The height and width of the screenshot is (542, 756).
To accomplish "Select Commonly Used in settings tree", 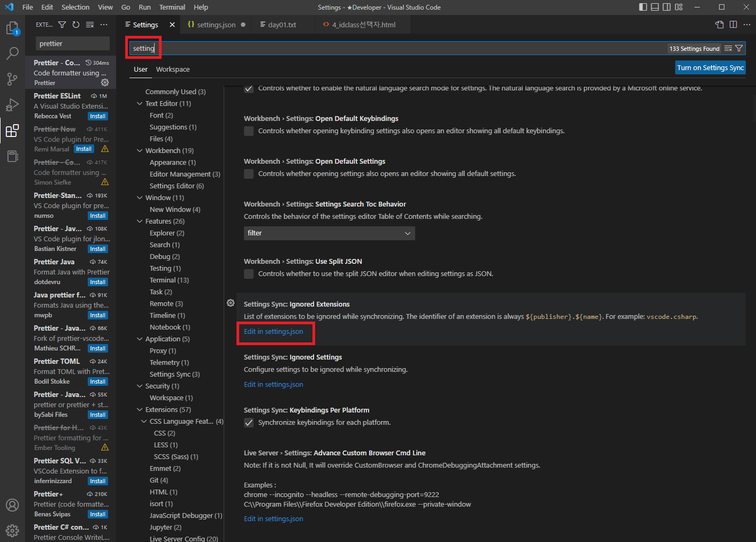I will [x=175, y=92].
